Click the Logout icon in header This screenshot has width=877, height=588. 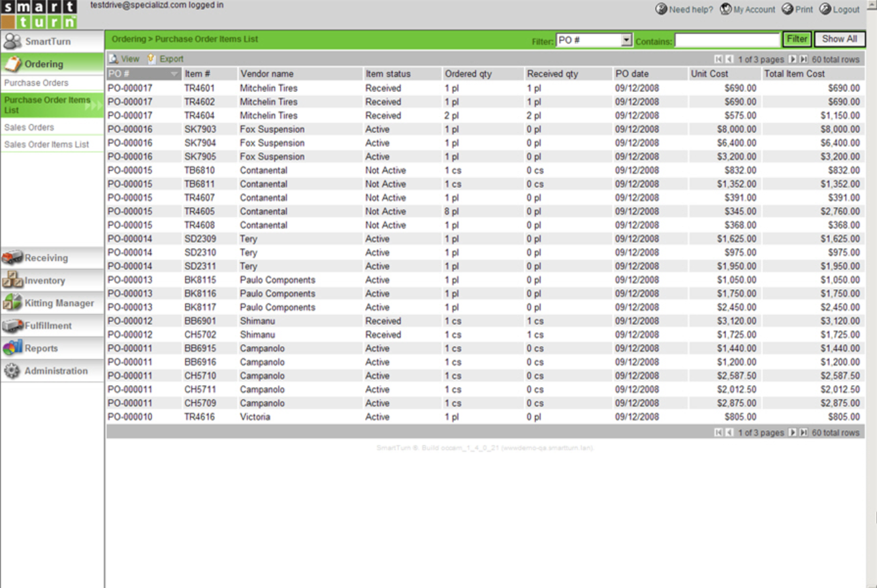(x=825, y=9)
